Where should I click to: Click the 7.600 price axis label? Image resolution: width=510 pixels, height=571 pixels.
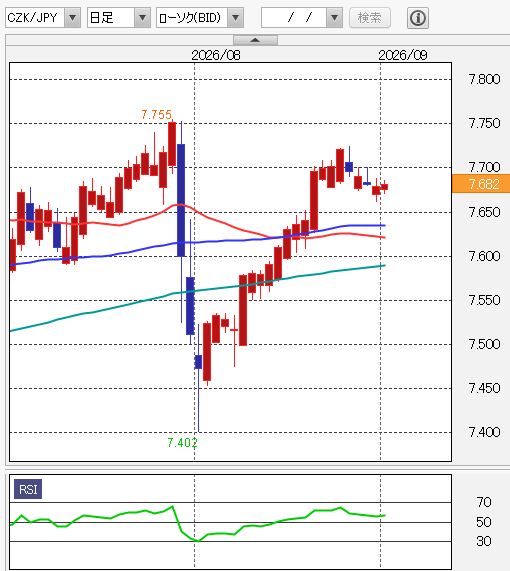point(484,256)
